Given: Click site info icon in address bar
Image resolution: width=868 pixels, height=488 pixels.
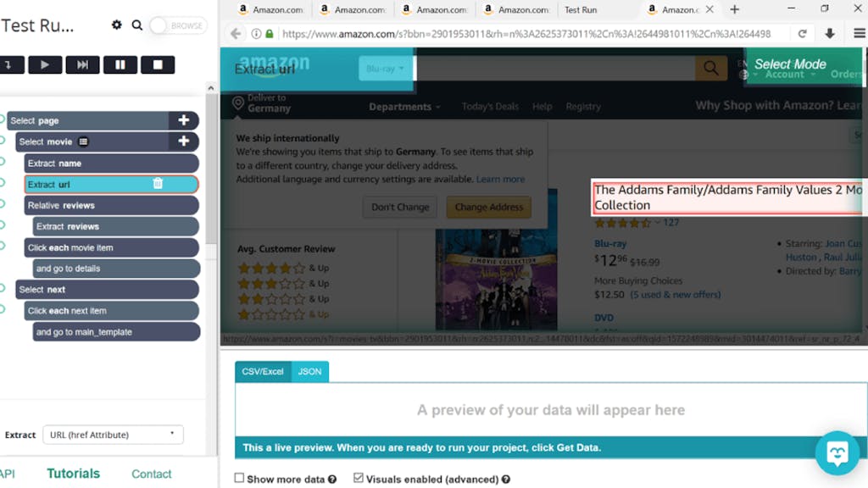Looking at the screenshot, I should point(256,34).
